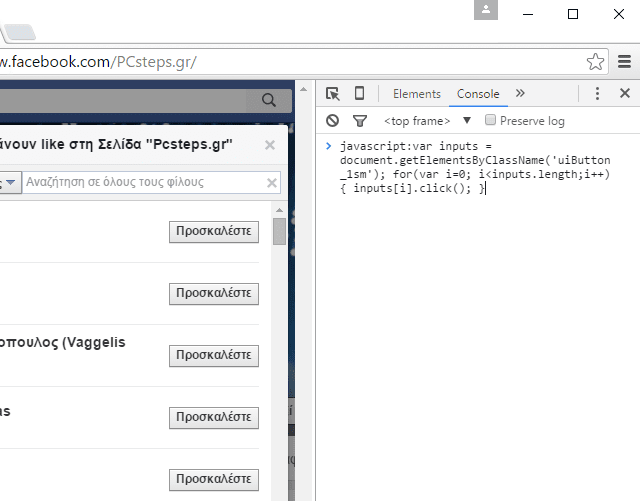Image resolution: width=640 pixels, height=501 pixels.
Task: Bookmark the page with the star icon
Action: tap(595, 62)
